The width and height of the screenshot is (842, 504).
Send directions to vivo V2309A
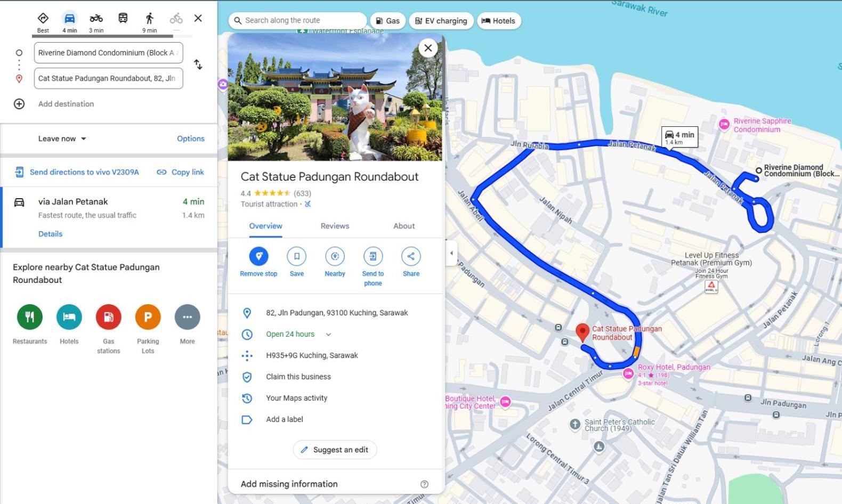[x=77, y=172]
